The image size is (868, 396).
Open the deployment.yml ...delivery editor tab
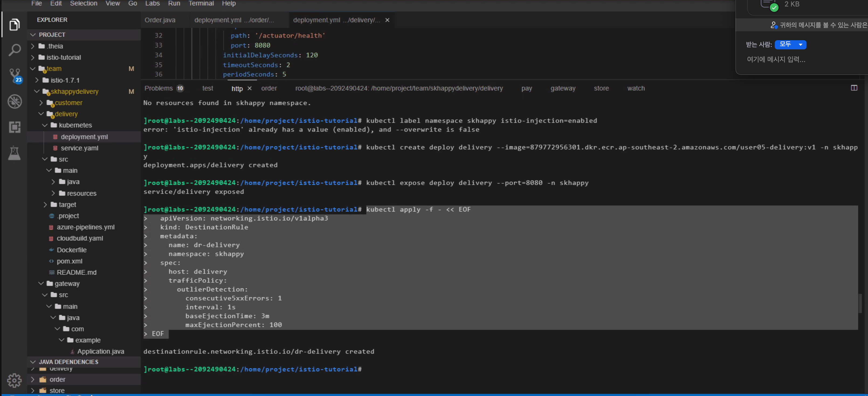tap(336, 20)
